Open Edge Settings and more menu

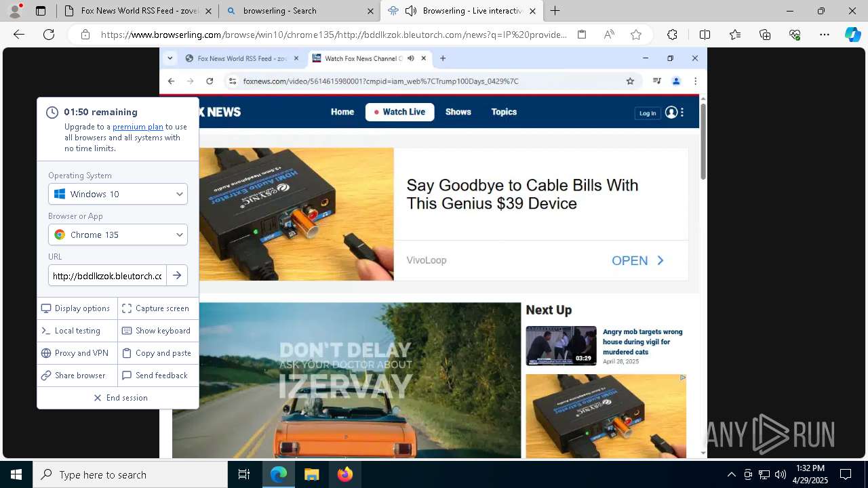pyautogui.click(x=825, y=35)
